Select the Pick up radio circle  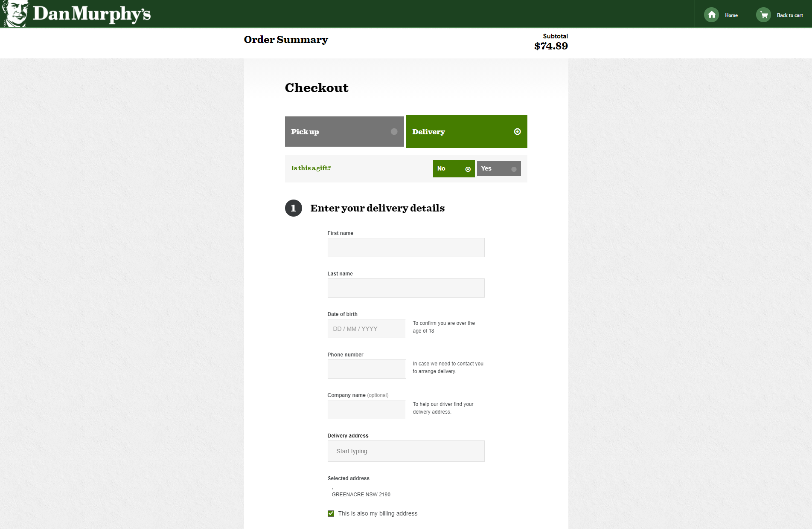click(x=394, y=132)
